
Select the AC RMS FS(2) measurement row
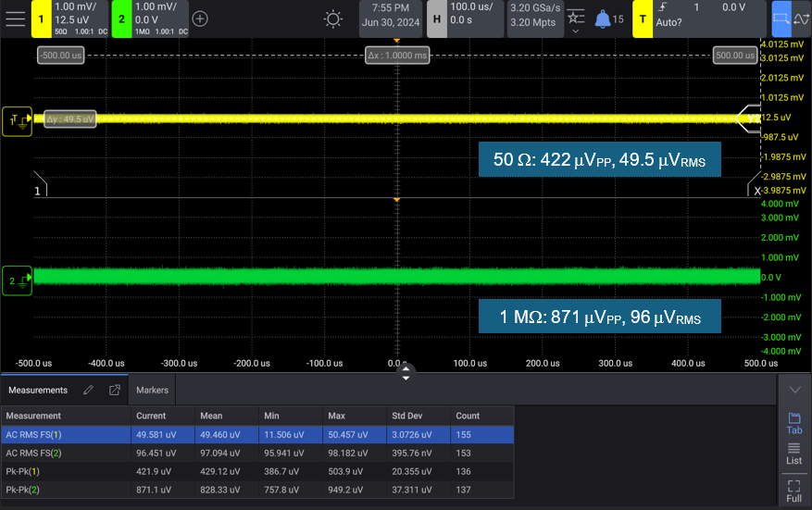[257, 453]
